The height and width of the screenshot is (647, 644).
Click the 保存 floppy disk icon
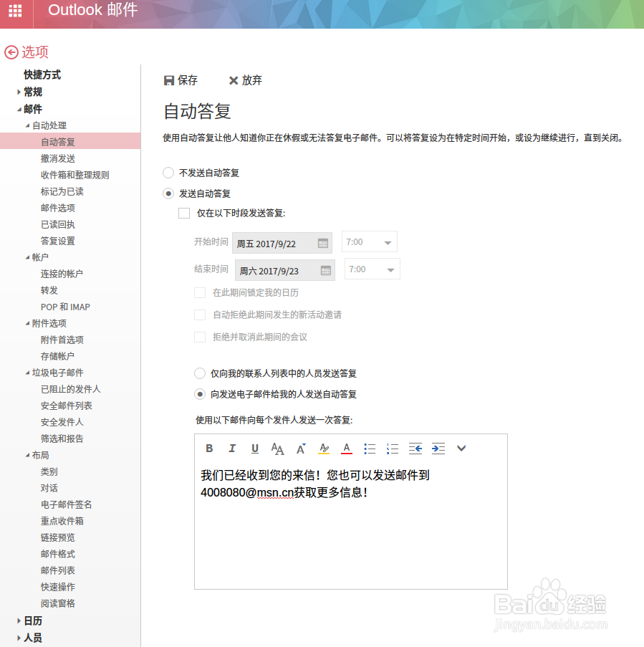click(x=169, y=80)
